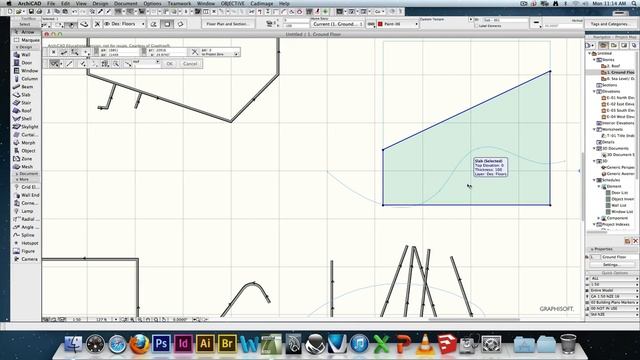The width and height of the screenshot is (640, 360).
Task: Select 2. Roof story in navigator
Action: pyautogui.click(x=611, y=66)
